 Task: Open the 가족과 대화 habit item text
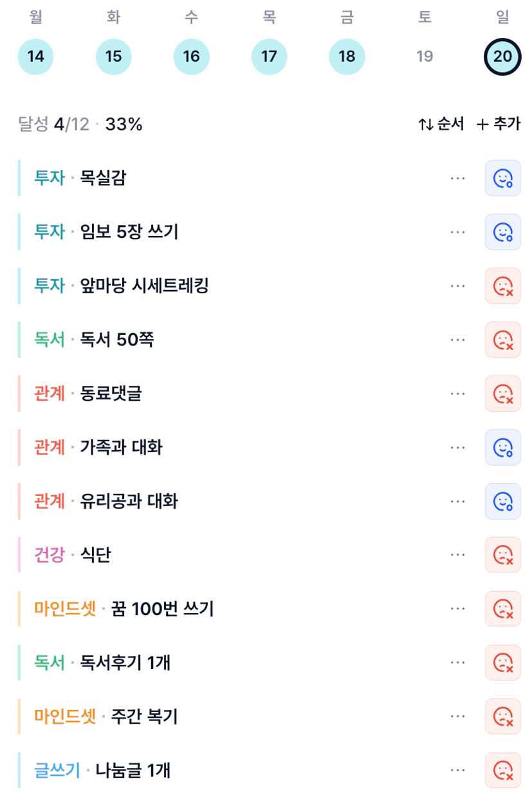coord(121,447)
